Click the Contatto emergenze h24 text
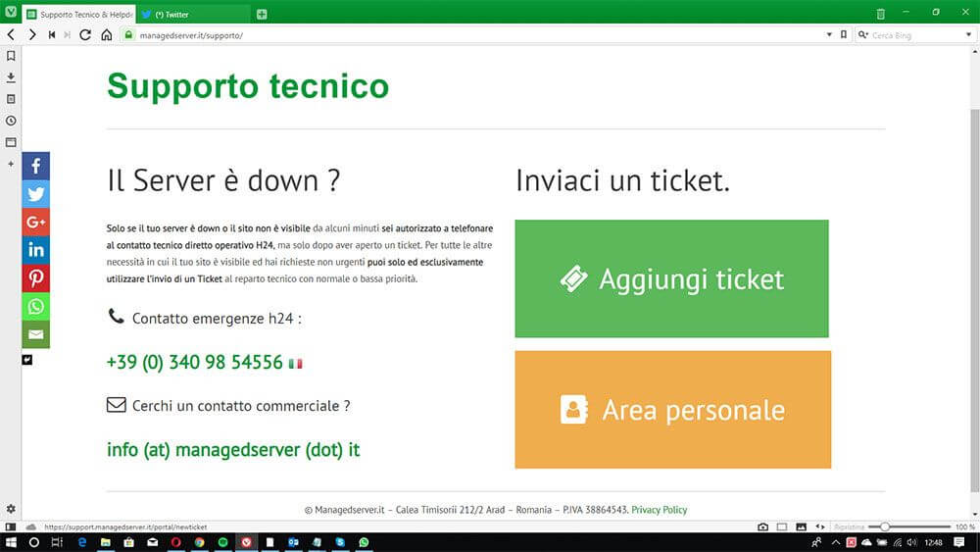This screenshot has height=552, width=980. coord(217,319)
